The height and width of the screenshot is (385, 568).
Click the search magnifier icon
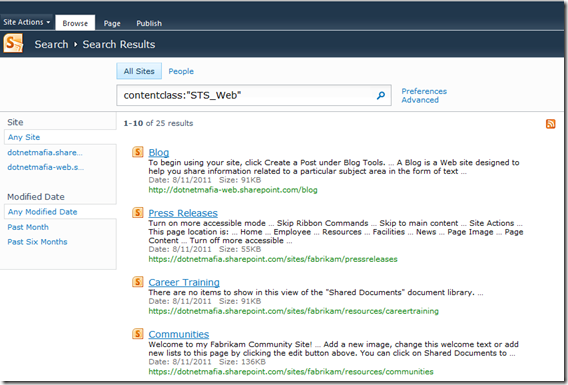coord(381,95)
